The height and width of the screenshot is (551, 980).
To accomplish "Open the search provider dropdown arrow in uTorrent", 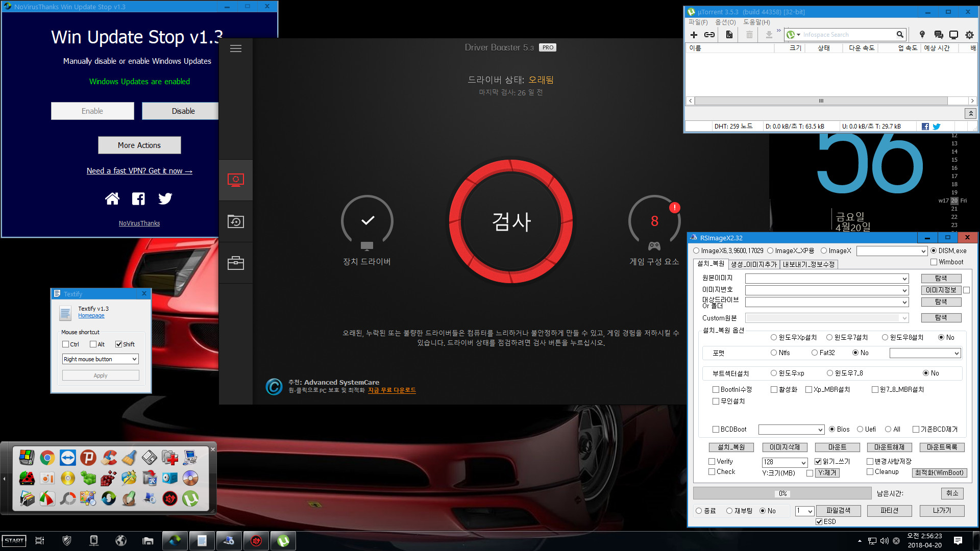I will point(798,35).
